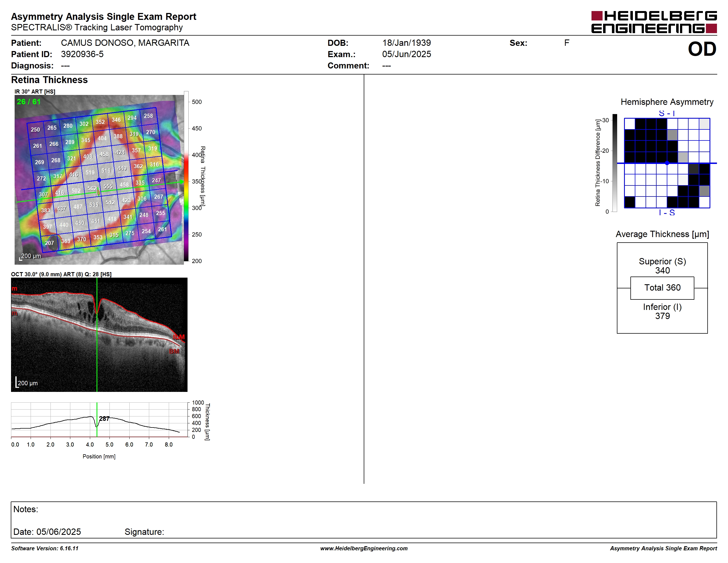The width and height of the screenshot is (728, 563).
Task: Click the green marker line on thickness graph
Action: tap(97, 419)
